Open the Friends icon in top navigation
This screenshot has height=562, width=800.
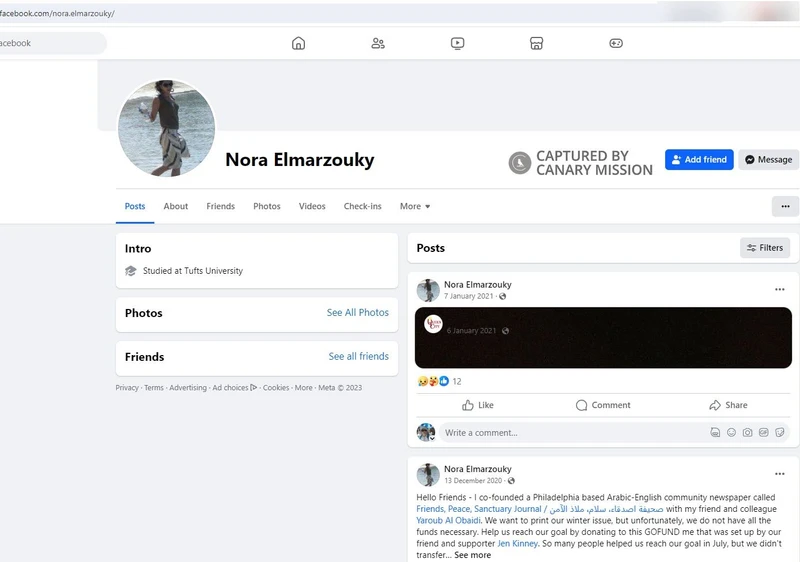378,43
